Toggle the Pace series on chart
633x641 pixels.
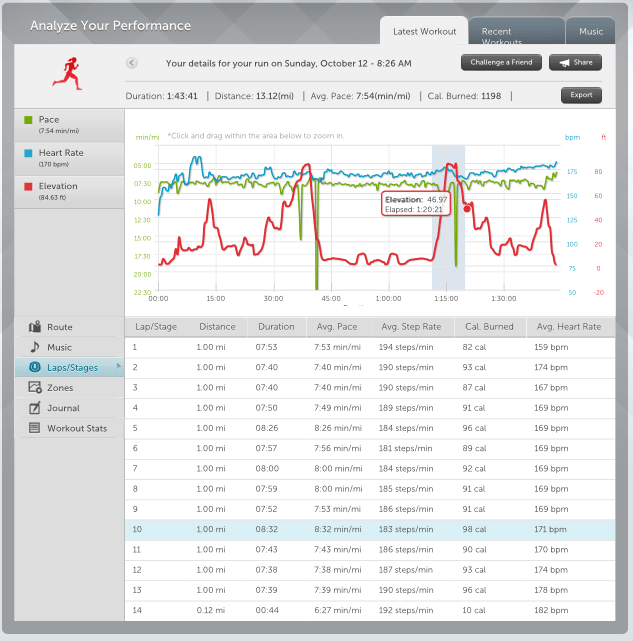tap(31, 120)
